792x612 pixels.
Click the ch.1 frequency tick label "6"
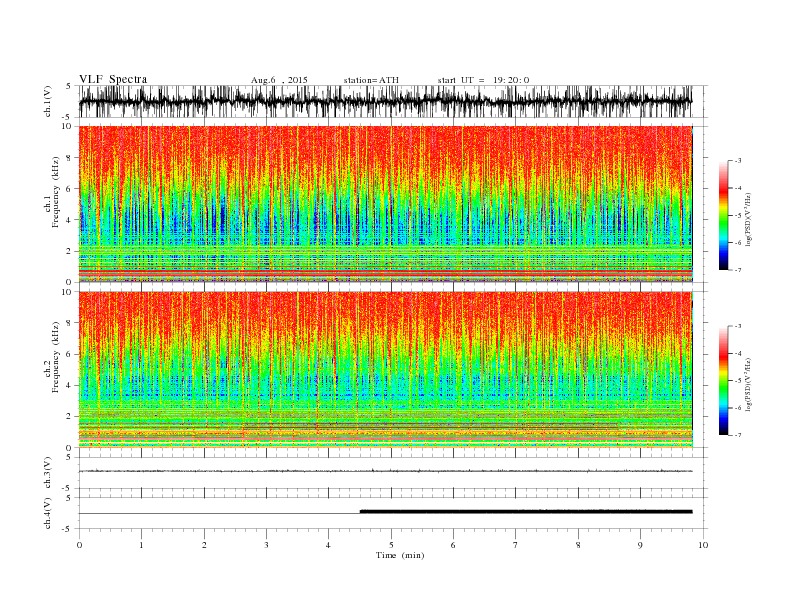70,189
